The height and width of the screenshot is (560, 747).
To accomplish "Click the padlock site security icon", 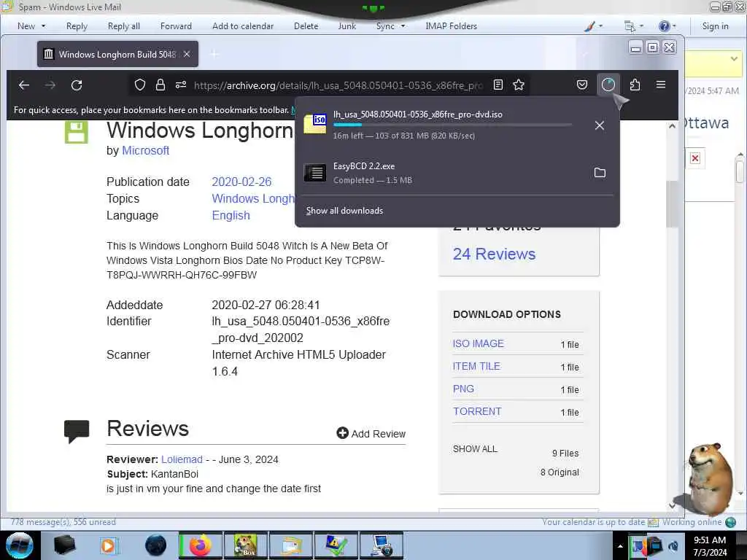I will point(160,85).
